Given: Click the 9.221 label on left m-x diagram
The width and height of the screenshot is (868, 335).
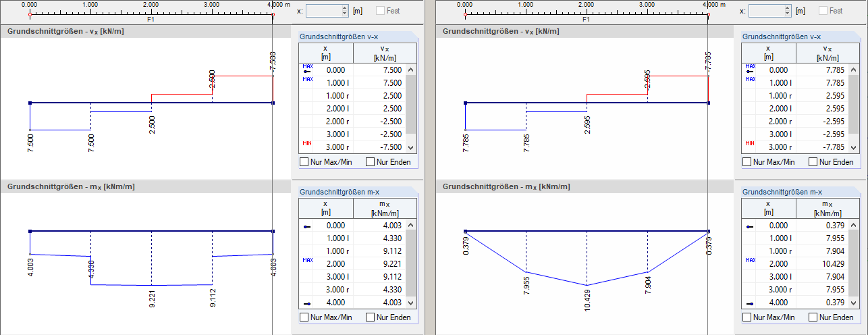Looking at the screenshot, I should point(151,299).
